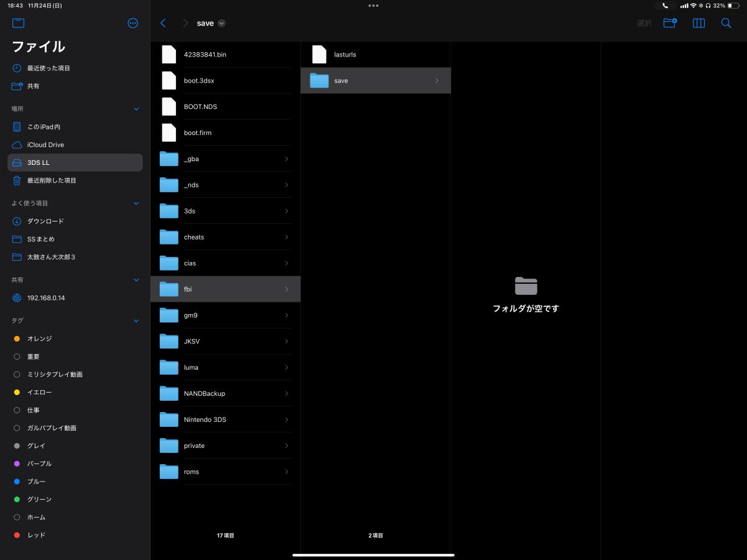Screen dimensions: 747x560
Task: Collapse the 場所 section
Action: (x=136, y=109)
